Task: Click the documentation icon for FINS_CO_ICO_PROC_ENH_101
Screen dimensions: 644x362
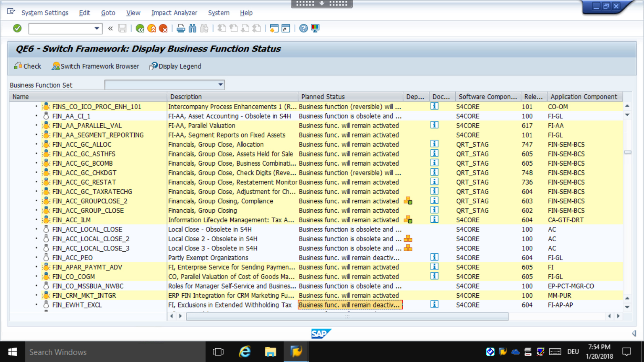Action: pos(435,106)
